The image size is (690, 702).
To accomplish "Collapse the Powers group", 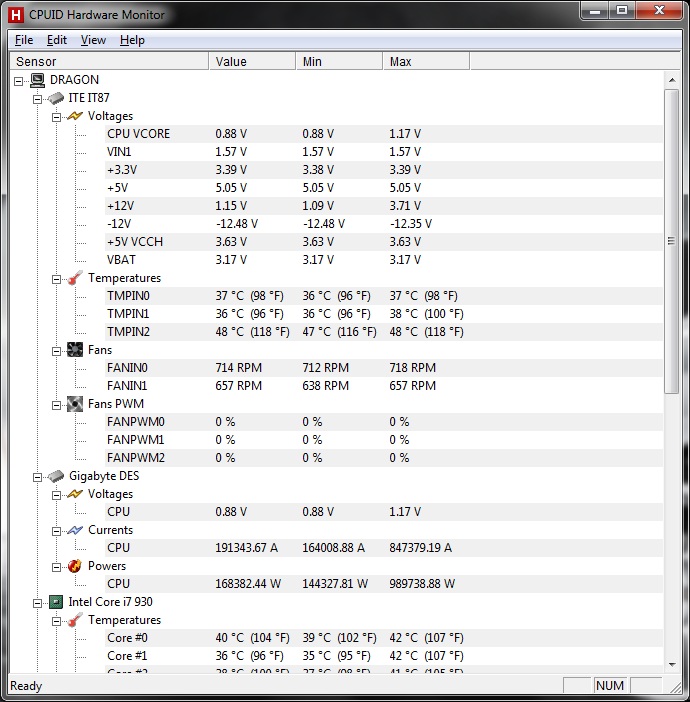I will [56, 567].
